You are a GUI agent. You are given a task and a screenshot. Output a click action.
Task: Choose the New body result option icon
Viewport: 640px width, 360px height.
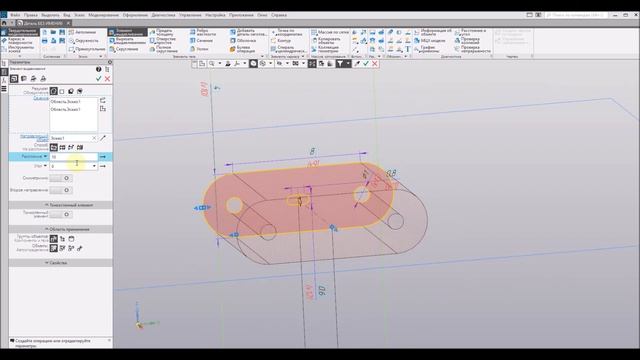[62, 91]
